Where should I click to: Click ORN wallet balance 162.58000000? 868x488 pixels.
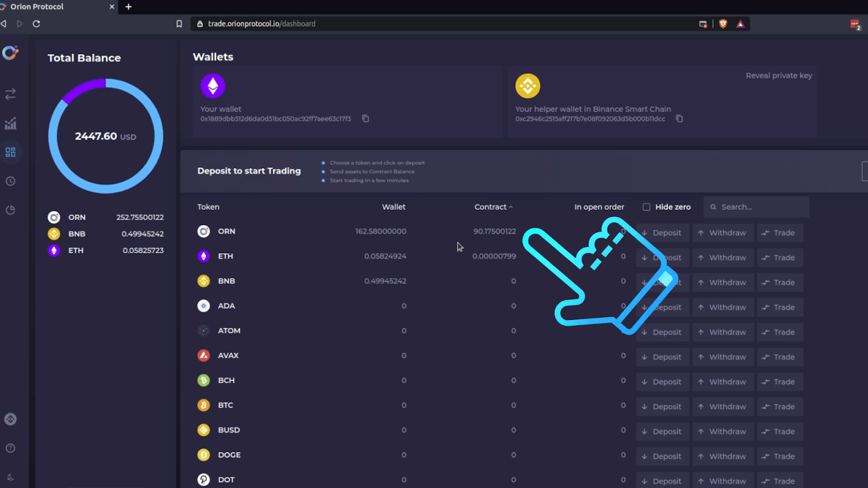(x=381, y=232)
